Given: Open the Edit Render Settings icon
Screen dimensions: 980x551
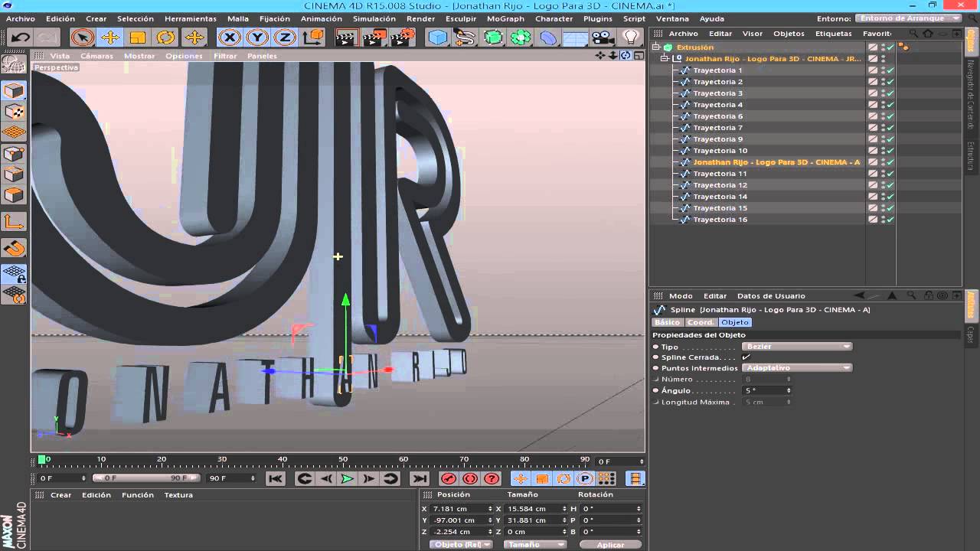Looking at the screenshot, I should tap(403, 37).
